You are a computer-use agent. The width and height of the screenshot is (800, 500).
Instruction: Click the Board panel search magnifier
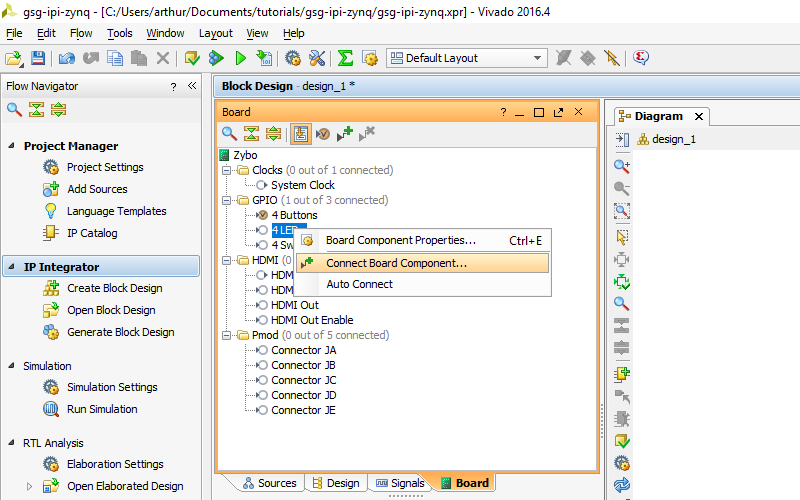tap(229, 134)
